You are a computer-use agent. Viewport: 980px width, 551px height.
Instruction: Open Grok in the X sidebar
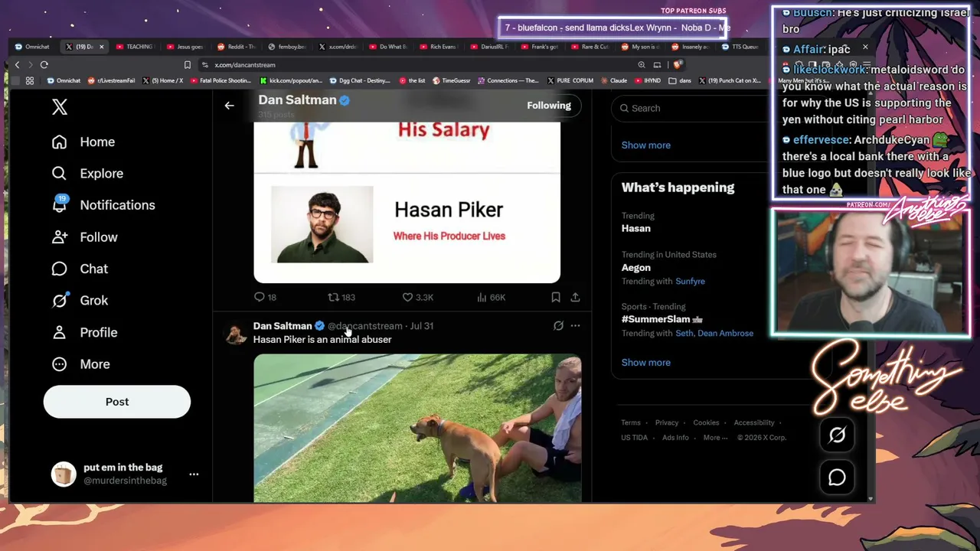(80, 301)
